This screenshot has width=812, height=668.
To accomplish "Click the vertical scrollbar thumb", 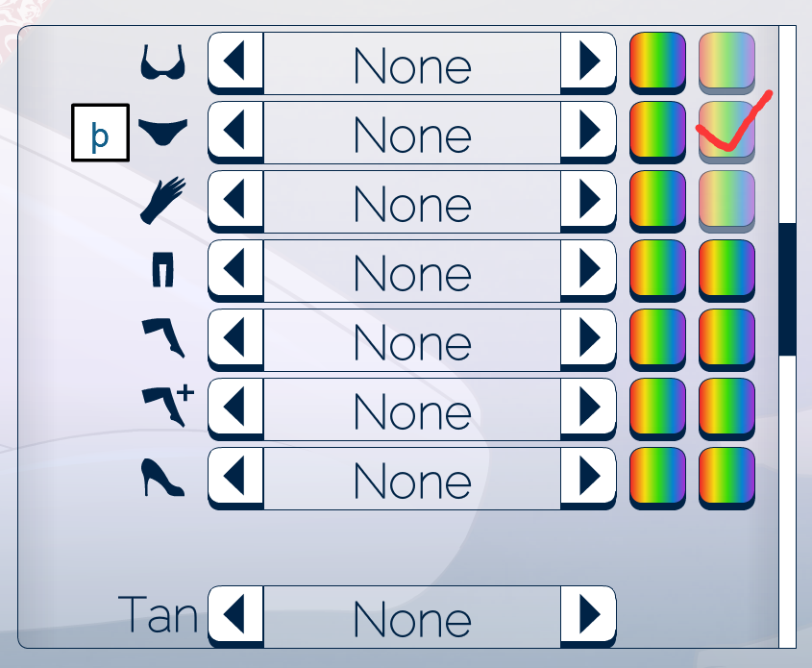I will click(x=787, y=288).
